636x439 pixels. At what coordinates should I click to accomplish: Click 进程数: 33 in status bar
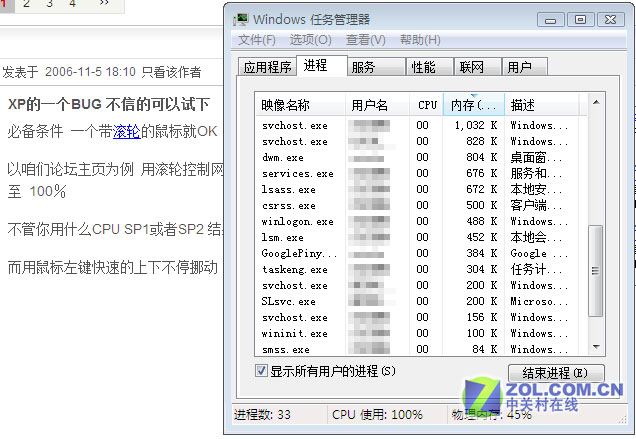click(x=262, y=415)
